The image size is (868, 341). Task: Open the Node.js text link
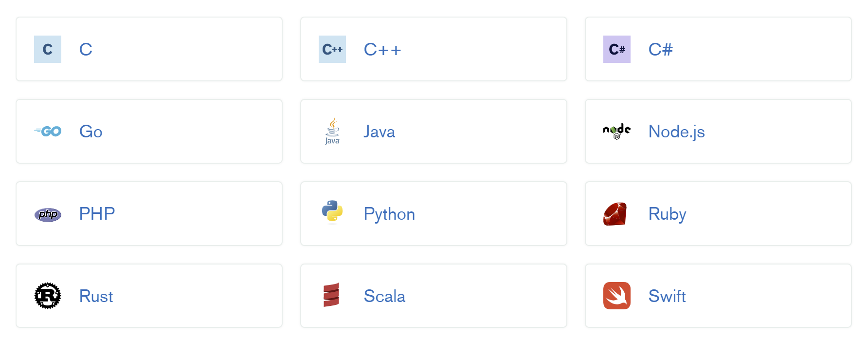pyautogui.click(x=676, y=132)
